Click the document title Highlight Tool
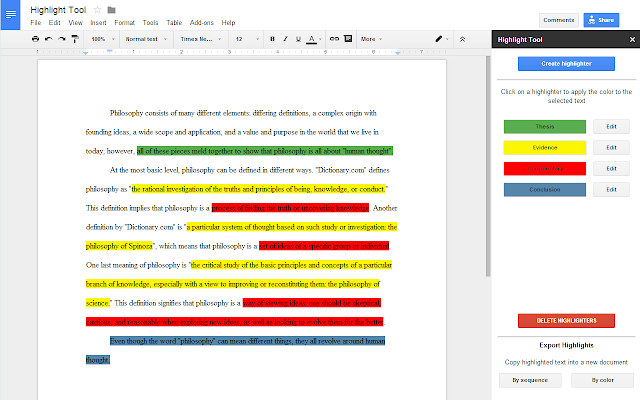The height and width of the screenshot is (400, 640). click(58, 10)
